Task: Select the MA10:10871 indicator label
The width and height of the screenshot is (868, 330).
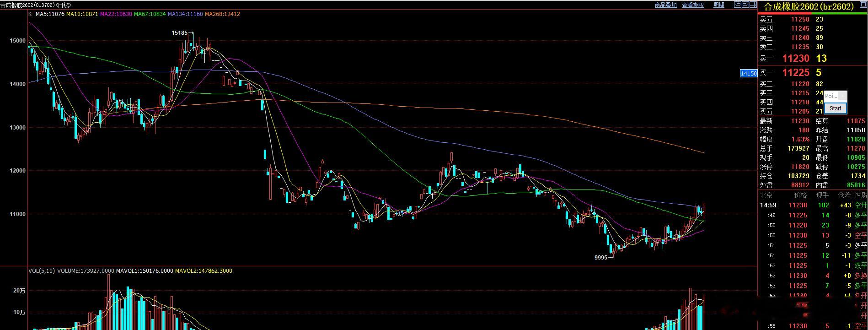Action: 82,14
